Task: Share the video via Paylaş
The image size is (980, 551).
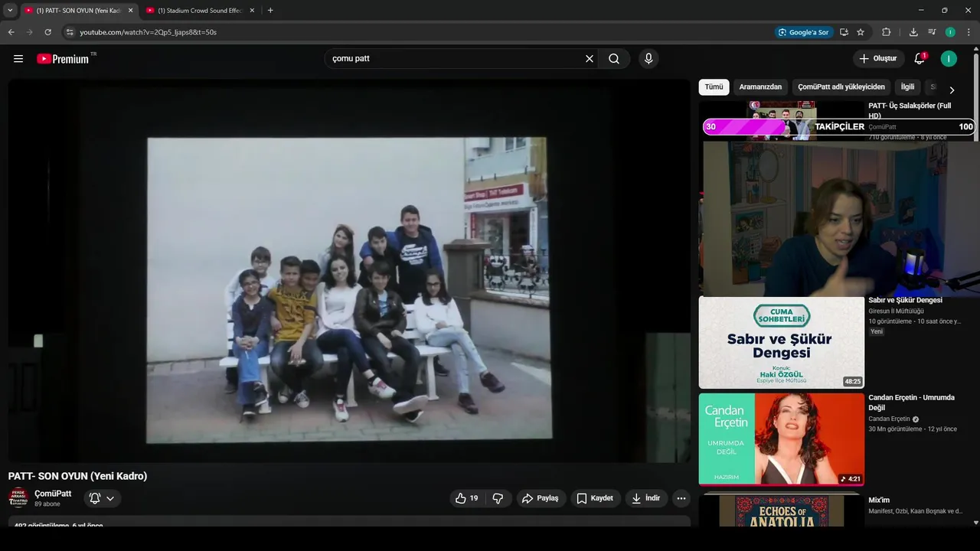Action: (x=541, y=498)
